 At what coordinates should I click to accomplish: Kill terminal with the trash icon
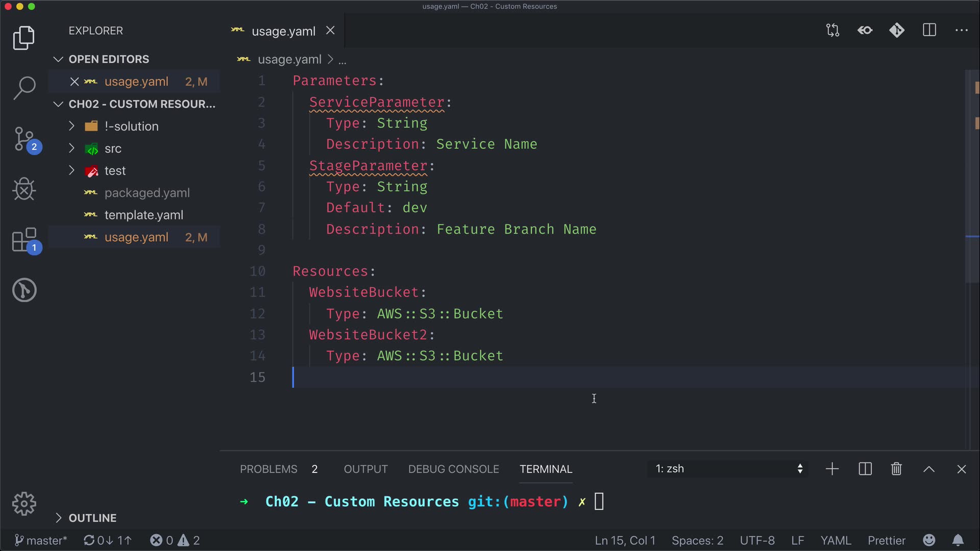pos(896,469)
